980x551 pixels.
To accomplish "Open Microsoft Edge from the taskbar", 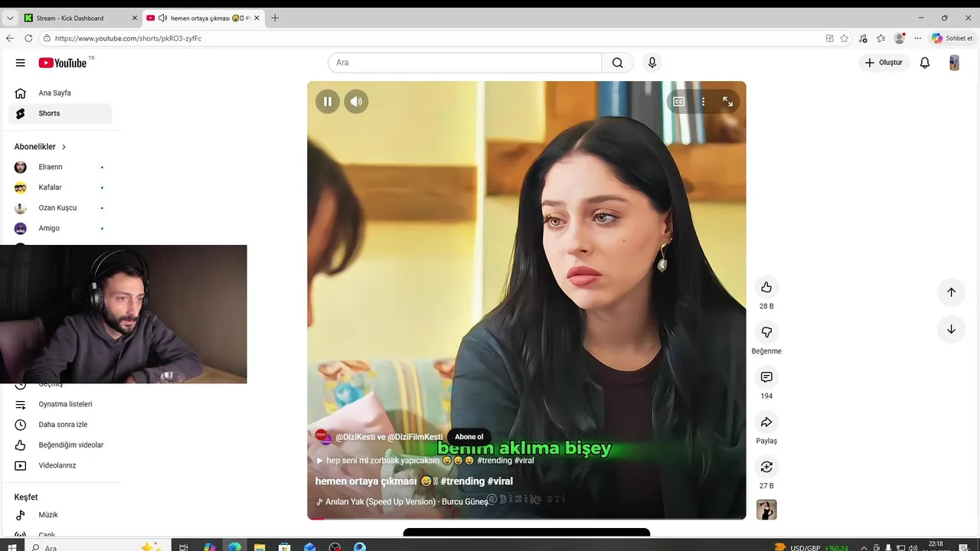I will (234, 547).
